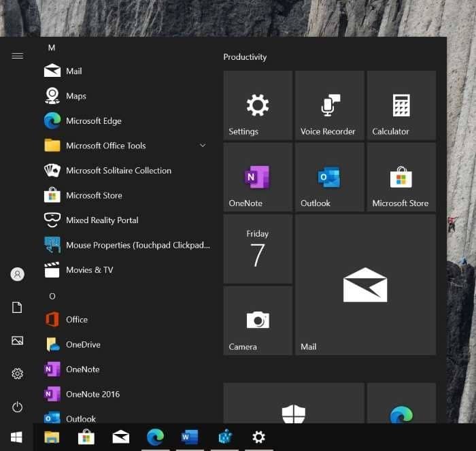Open File Explorer from the taskbar

[52, 437]
